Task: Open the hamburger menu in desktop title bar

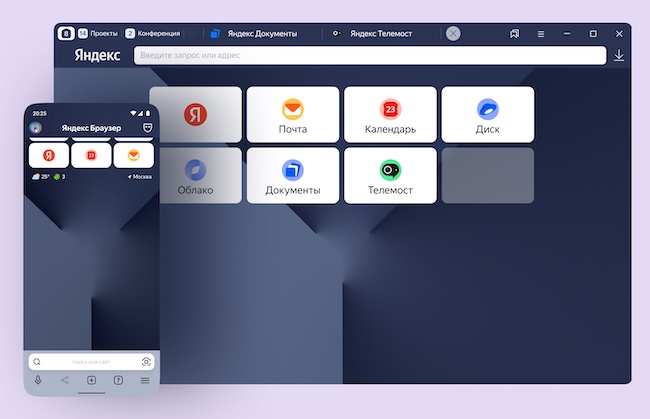Action: [x=541, y=34]
